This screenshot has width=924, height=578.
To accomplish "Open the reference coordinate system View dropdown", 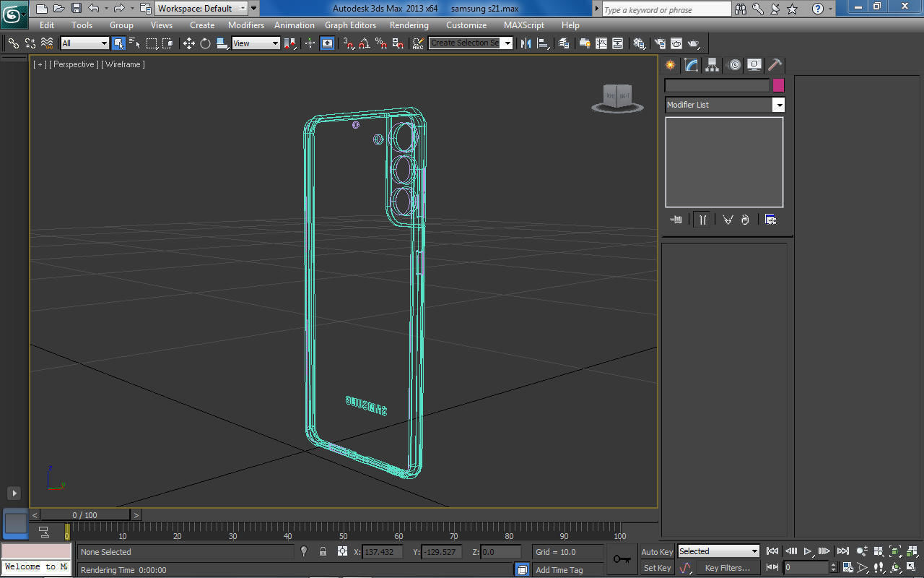I will pyautogui.click(x=256, y=43).
